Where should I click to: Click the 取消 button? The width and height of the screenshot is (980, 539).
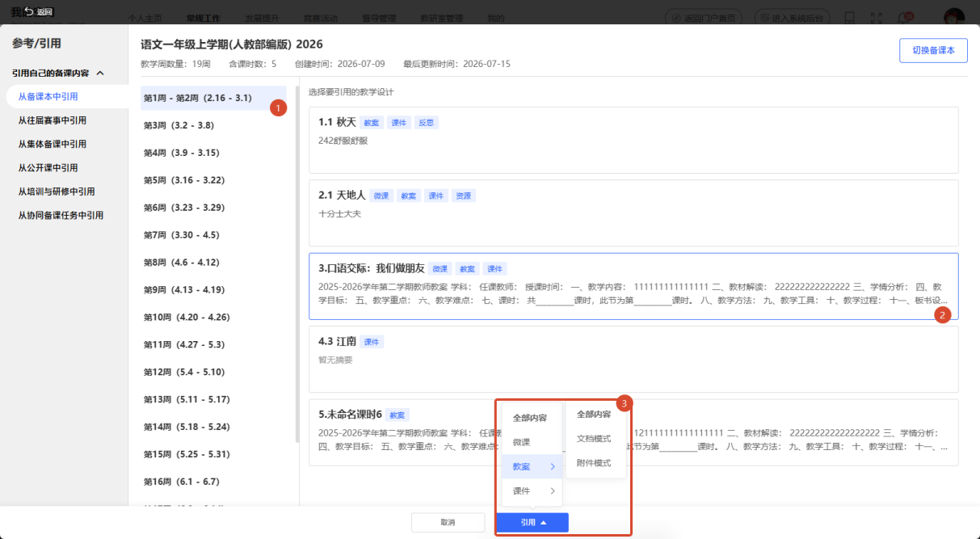pos(448,523)
